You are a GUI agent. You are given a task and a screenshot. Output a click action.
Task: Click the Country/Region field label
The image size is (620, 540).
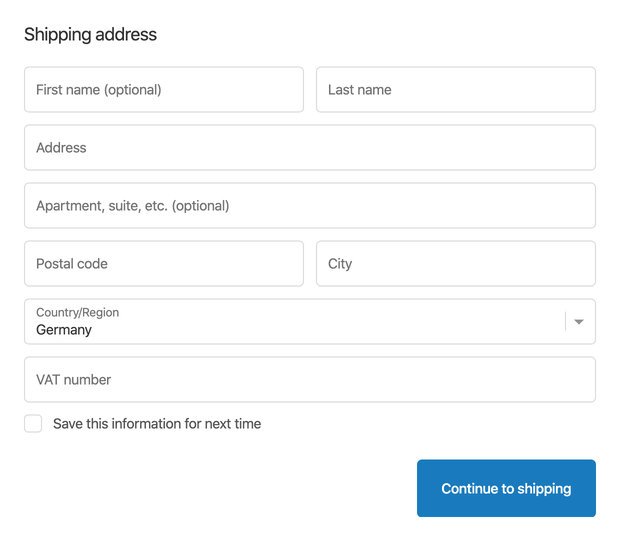tap(78, 312)
